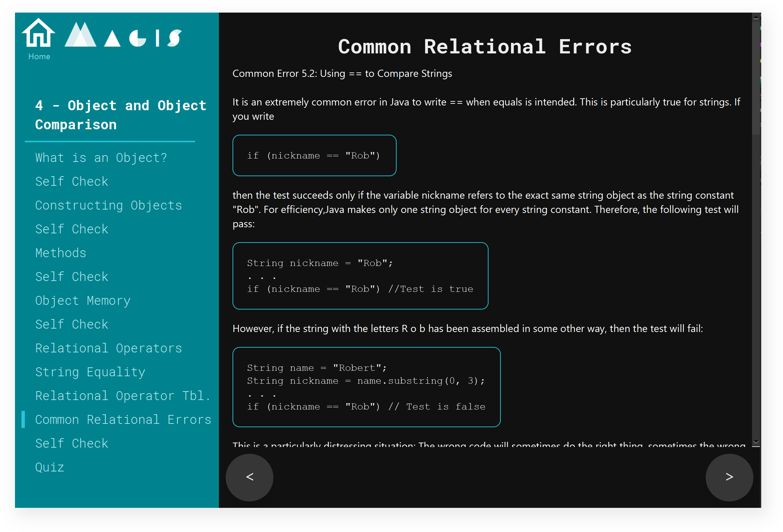Click scrollbar up arrow
The image size is (783, 532).
coord(756,17)
